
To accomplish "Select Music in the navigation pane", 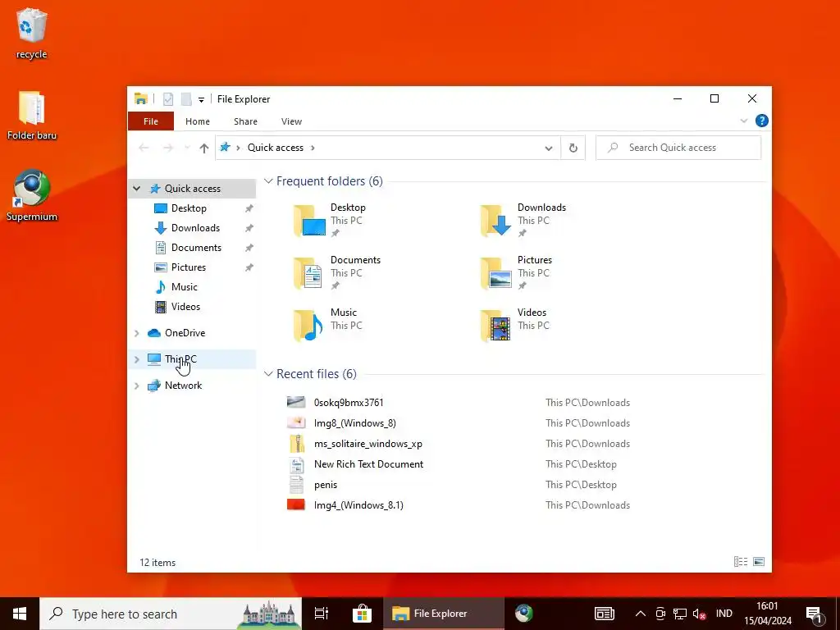I will [185, 287].
